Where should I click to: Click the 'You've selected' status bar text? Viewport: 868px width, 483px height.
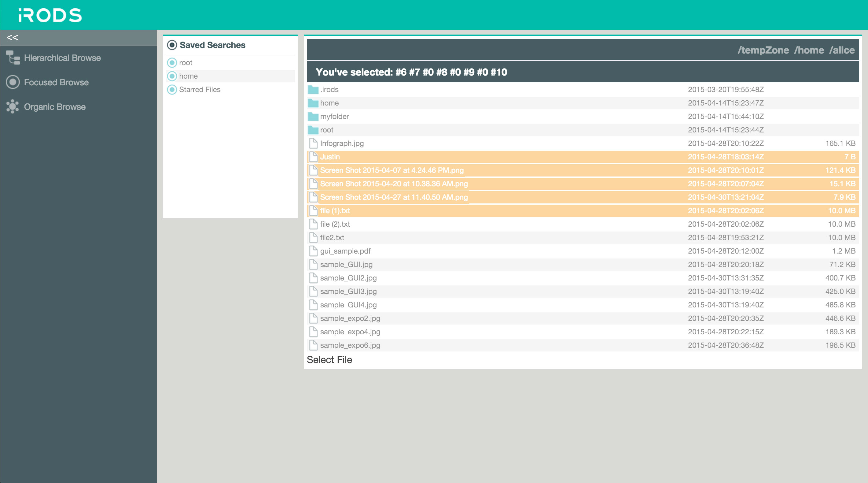411,72
